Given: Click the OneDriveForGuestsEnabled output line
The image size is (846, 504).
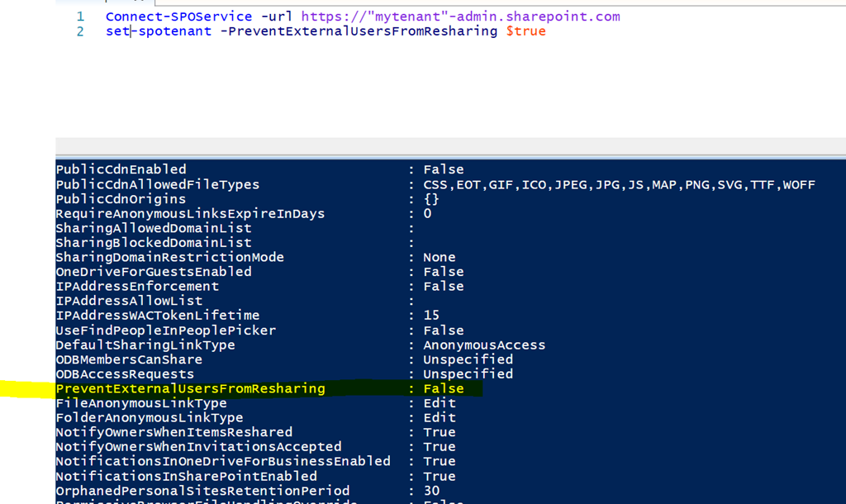Looking at the screenshot, I should point(154,272).
